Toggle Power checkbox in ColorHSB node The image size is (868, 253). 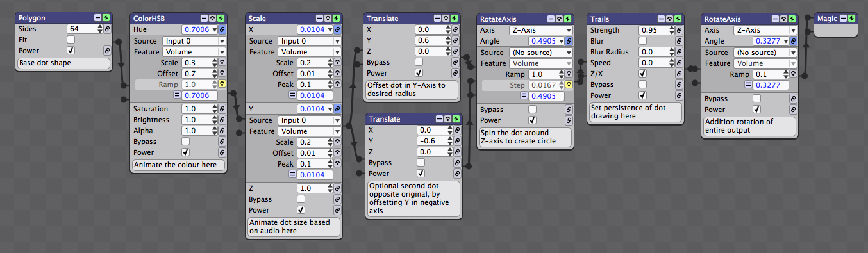click(186, 152)
